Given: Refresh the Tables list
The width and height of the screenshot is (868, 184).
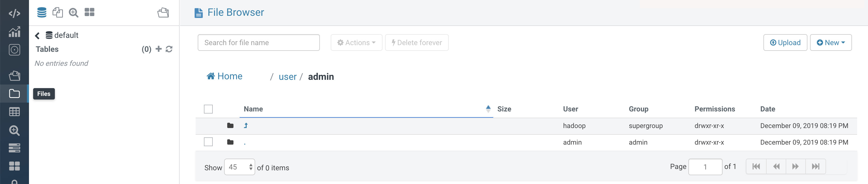Looking at the screenshot, I should click(169, 49).
